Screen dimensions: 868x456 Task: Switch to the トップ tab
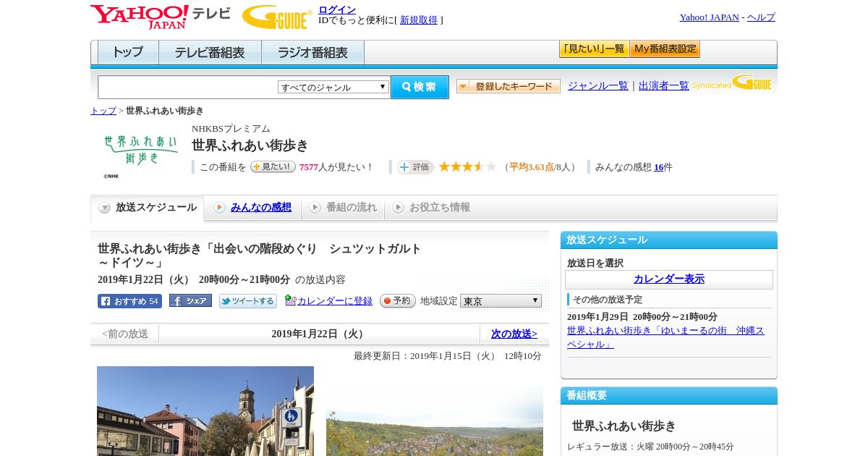pos(128,53)
